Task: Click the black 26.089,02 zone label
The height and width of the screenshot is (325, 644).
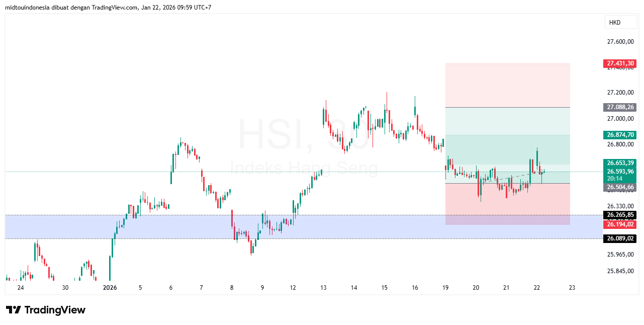Action: (620, 238)
